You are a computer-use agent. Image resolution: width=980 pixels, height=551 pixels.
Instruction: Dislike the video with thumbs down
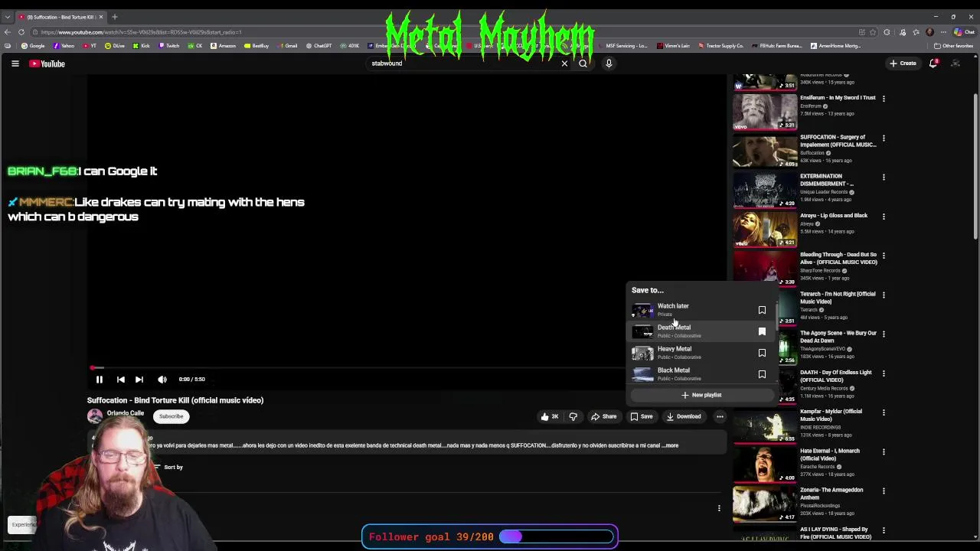573,416
